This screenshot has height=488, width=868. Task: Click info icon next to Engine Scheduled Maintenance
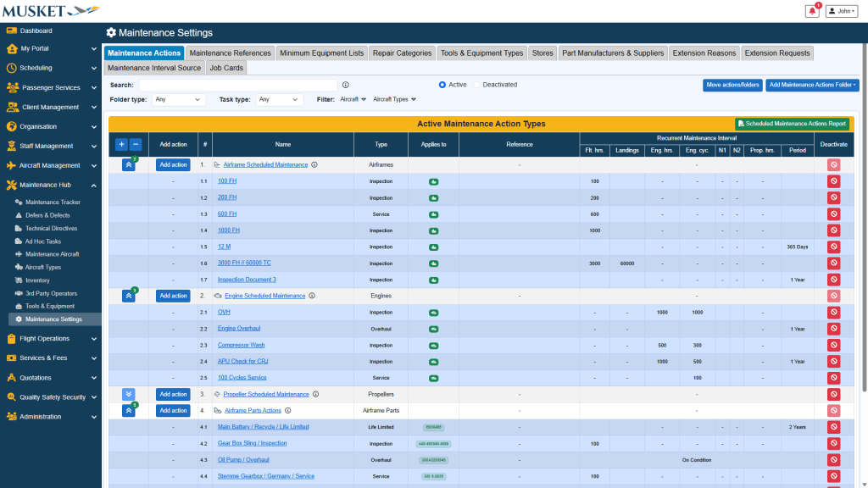(312, 297)
